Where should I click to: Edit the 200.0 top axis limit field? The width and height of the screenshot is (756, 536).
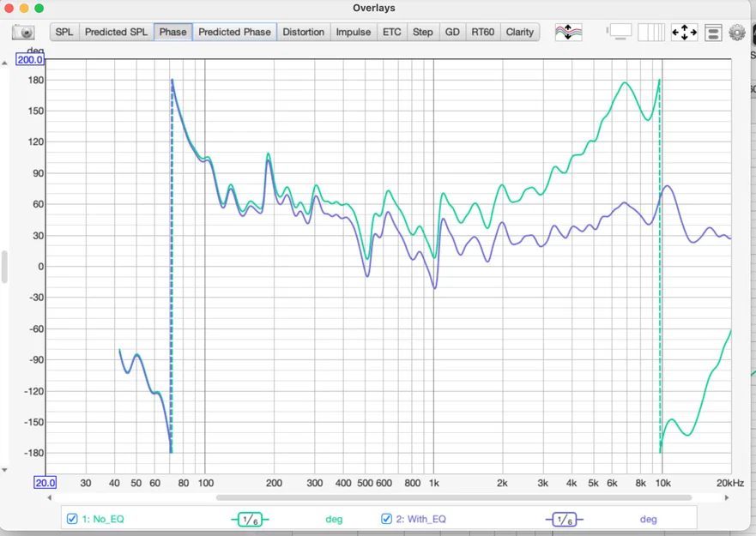tap(30, 60)
